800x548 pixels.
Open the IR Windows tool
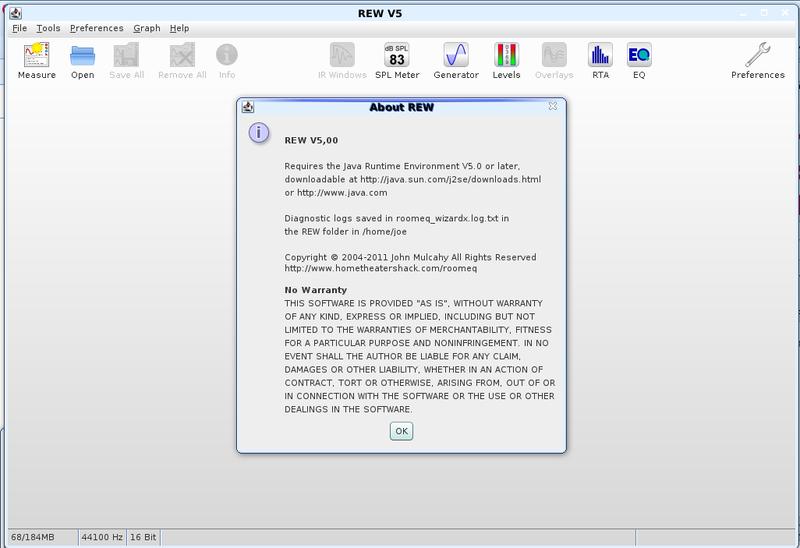coord(342,61)
